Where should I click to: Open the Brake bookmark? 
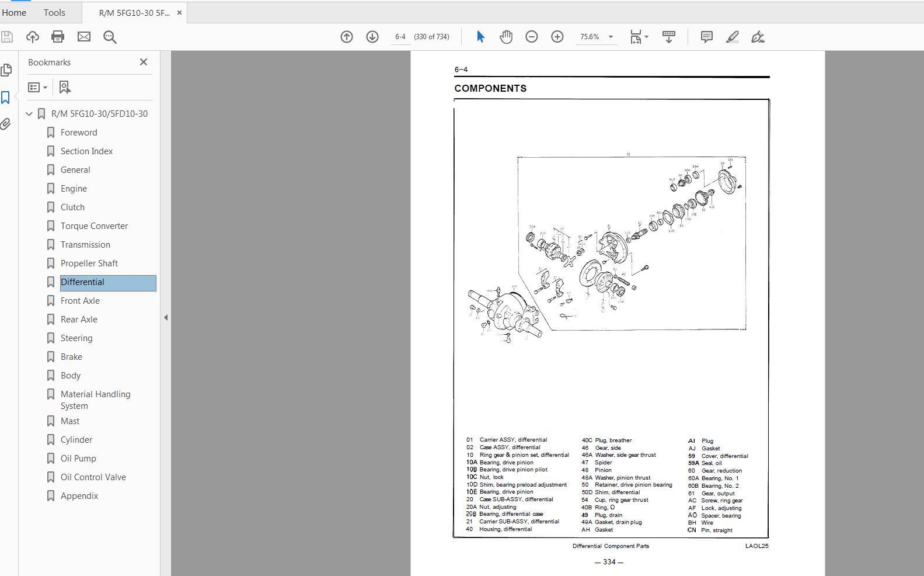click(71, 357)
